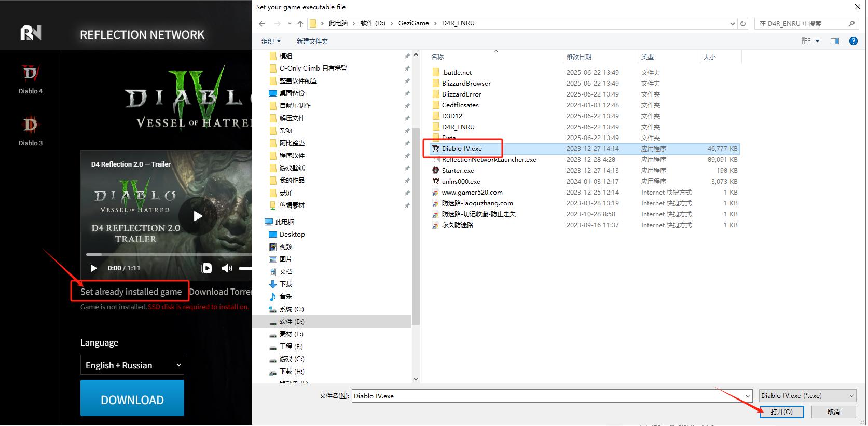Seek on the trailer video progress bar
This screenshot has height=426, width=868.
(169, 254)
